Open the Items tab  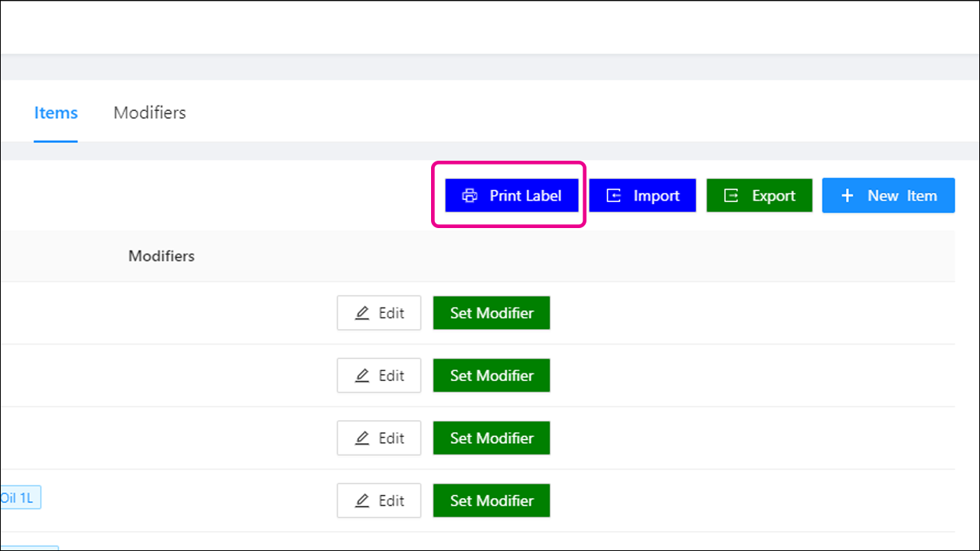coord(56,112)
